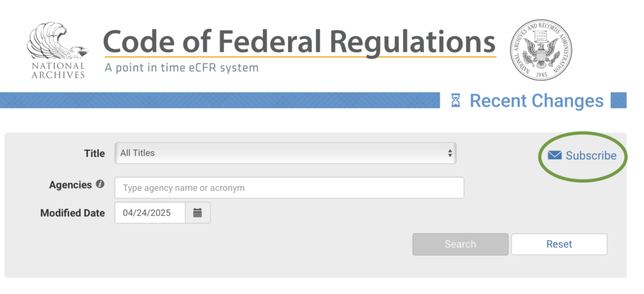Open the calendar date picker icon
Image resolution: width=644 pixels, height=294 pixels.
(x=197, y=213)
